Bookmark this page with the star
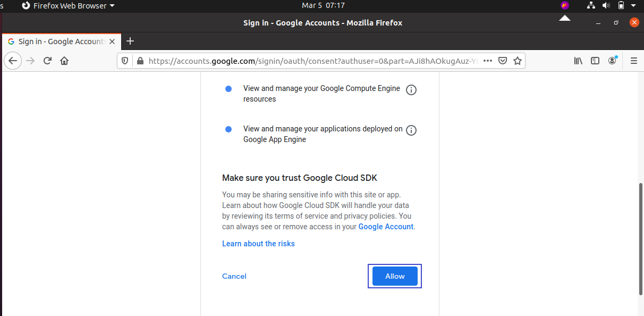This screenshot has width=644, height=316. click(518, 61)
